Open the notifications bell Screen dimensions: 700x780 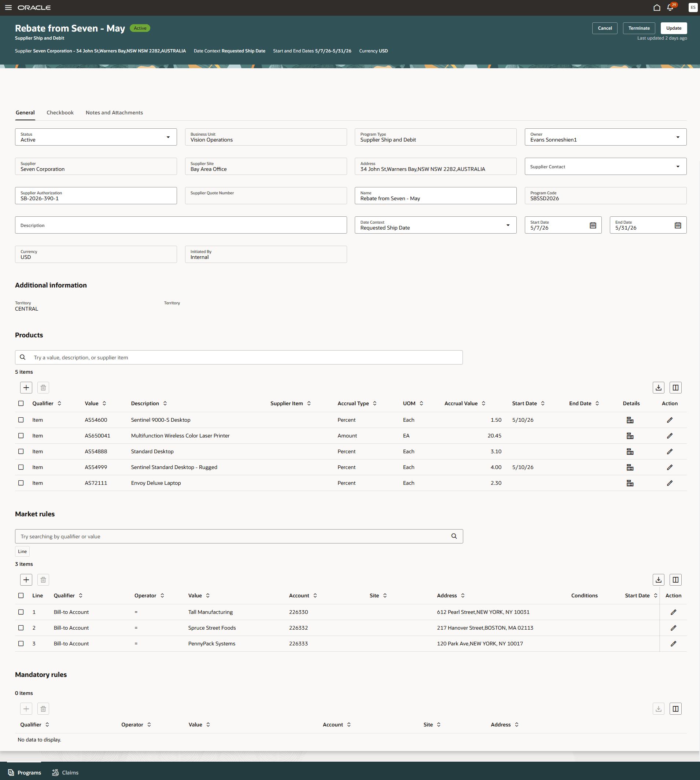click(x=670, y=8)
